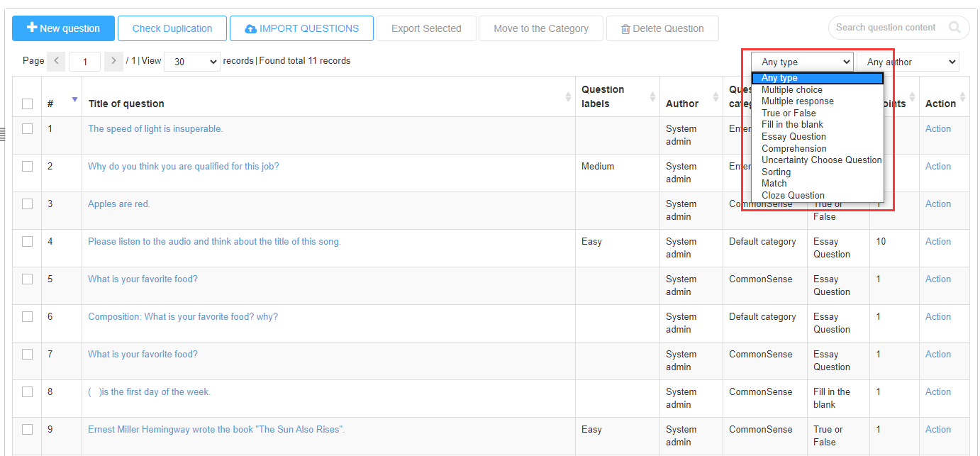This screenshot has height=456, width=980.
Task: Click IMPORT QUESTIONS button
Action: pyautogui.click(x=301, y=28)
